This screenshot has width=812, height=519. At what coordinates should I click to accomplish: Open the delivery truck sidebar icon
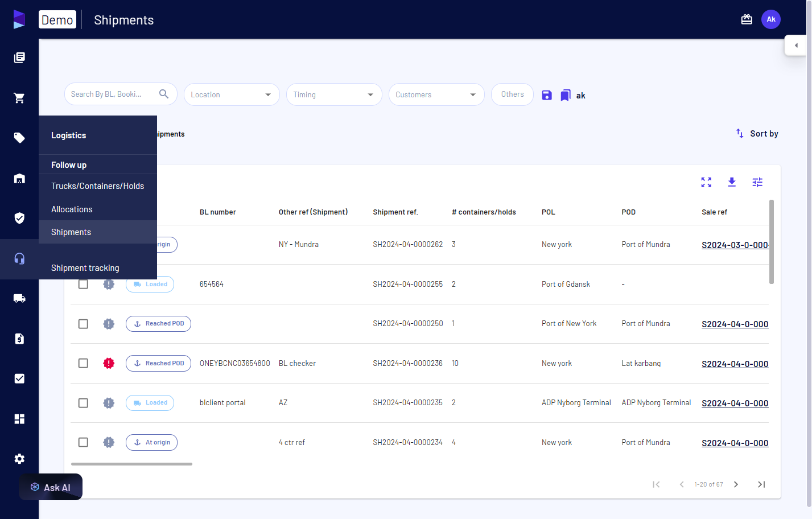point(19,298)
